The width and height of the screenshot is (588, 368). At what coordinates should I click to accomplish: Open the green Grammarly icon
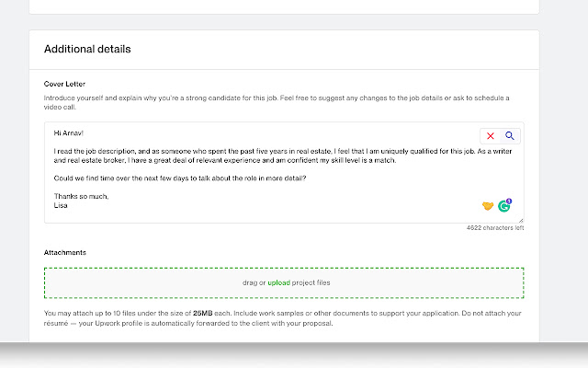click(x=504, y=206)
